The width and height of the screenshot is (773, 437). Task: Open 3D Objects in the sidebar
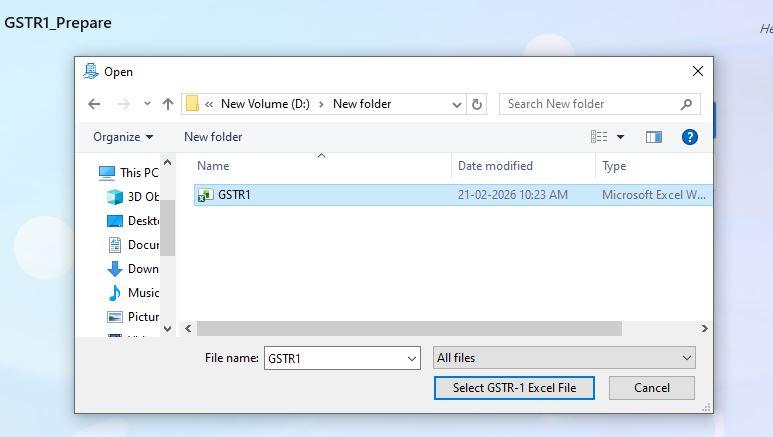142,196
